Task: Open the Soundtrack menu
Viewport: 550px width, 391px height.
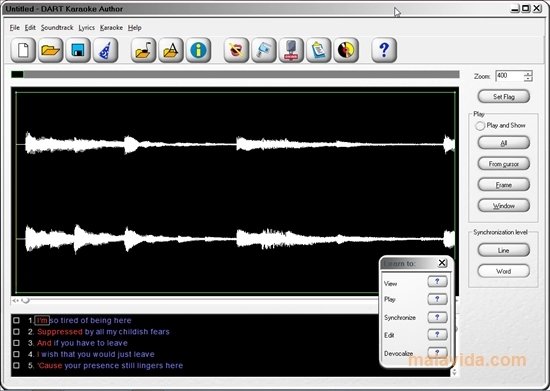Action: coord(57,27)
